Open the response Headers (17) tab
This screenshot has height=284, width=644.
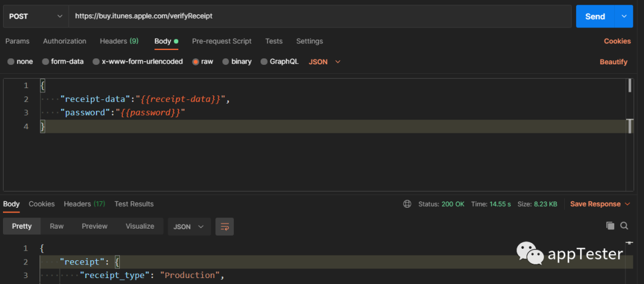(84, 204)
